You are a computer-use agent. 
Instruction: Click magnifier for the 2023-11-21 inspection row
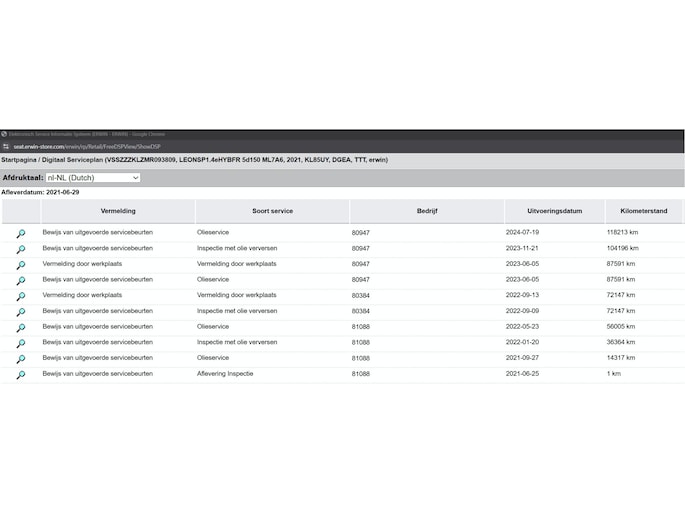[20, 249]
